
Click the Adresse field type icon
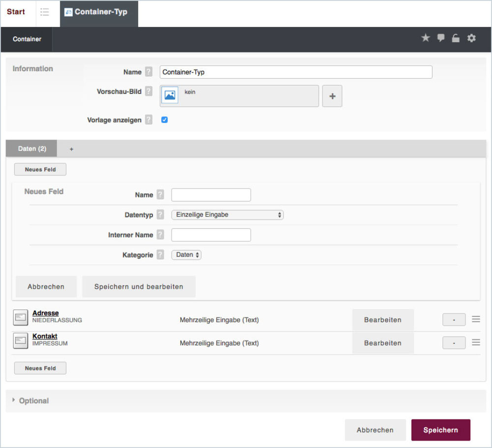tap(20, 317)
